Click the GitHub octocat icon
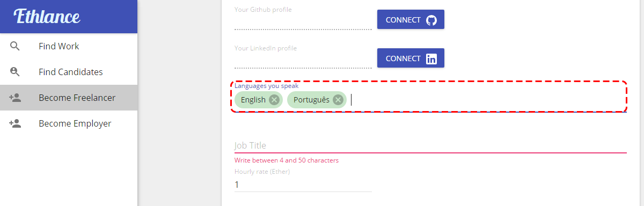The width and height of the screenshot is (644, 206). [x=431, y=20]
